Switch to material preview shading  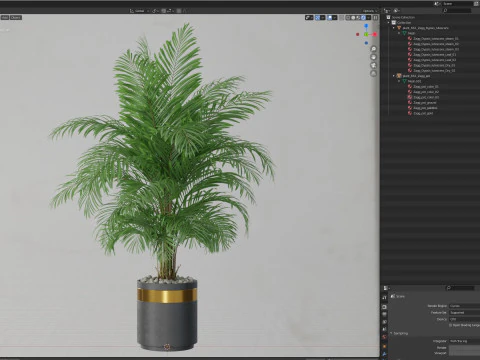358,18
